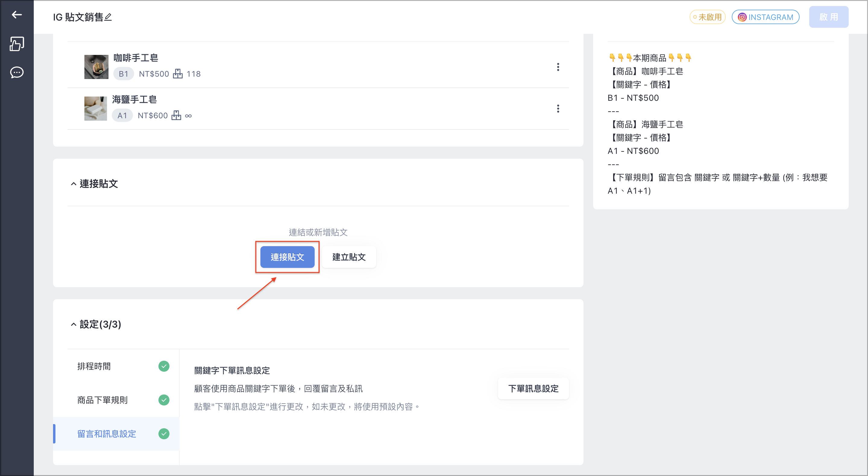The height and width of the screenshot is (476, 868).
Task: Open the three-dot menu for 咖啡手工皂
Action: tap(558, 67)
